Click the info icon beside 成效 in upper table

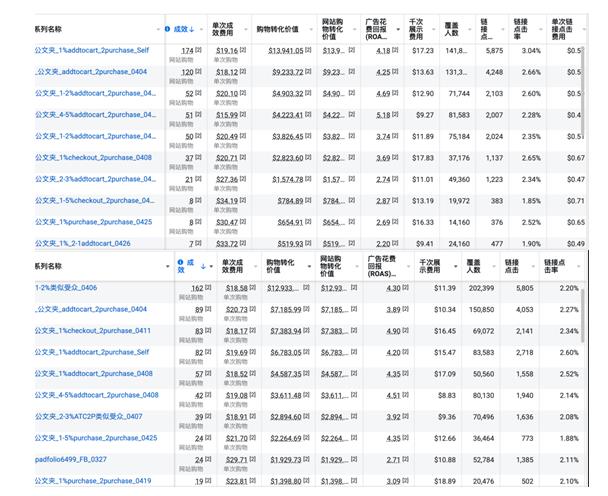click(168, 29)
